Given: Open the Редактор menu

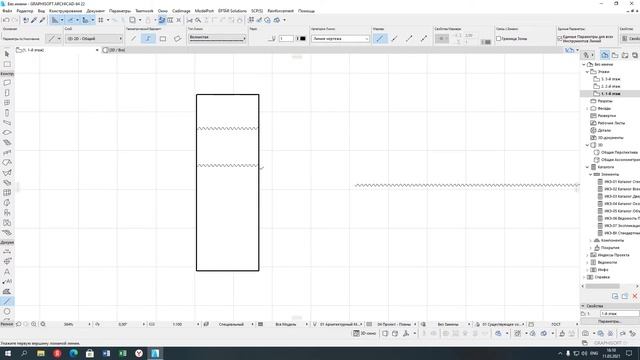Looking at the screenshot, I should 25,11.
